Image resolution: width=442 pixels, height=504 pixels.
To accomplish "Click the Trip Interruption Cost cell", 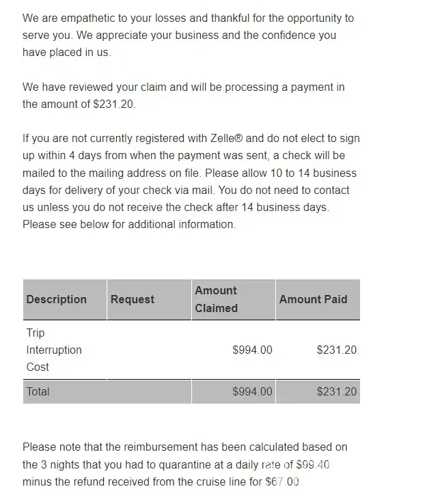I will [x=54, y=350].
